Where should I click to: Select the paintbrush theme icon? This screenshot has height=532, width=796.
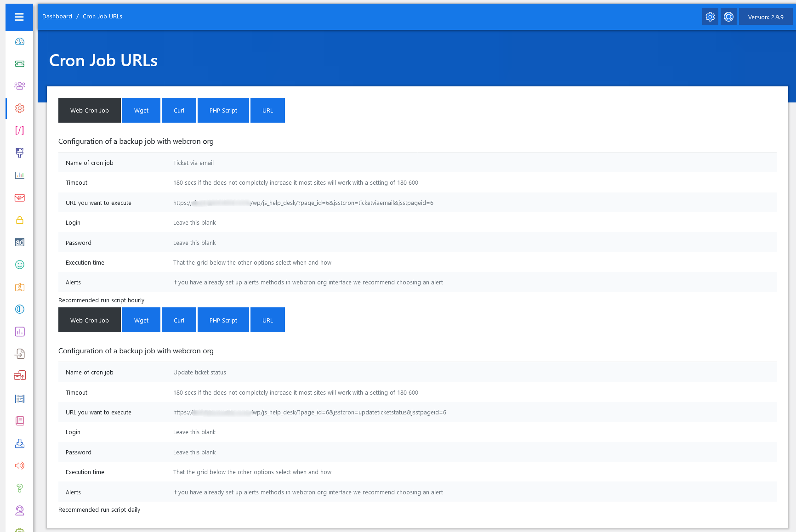pyautogui.click(x=19, y=153)
